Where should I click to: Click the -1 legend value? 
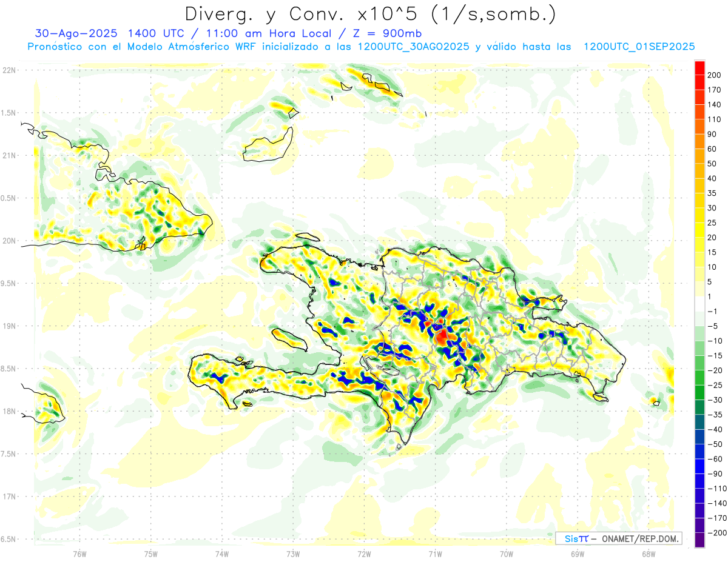(x=713, y=312)
